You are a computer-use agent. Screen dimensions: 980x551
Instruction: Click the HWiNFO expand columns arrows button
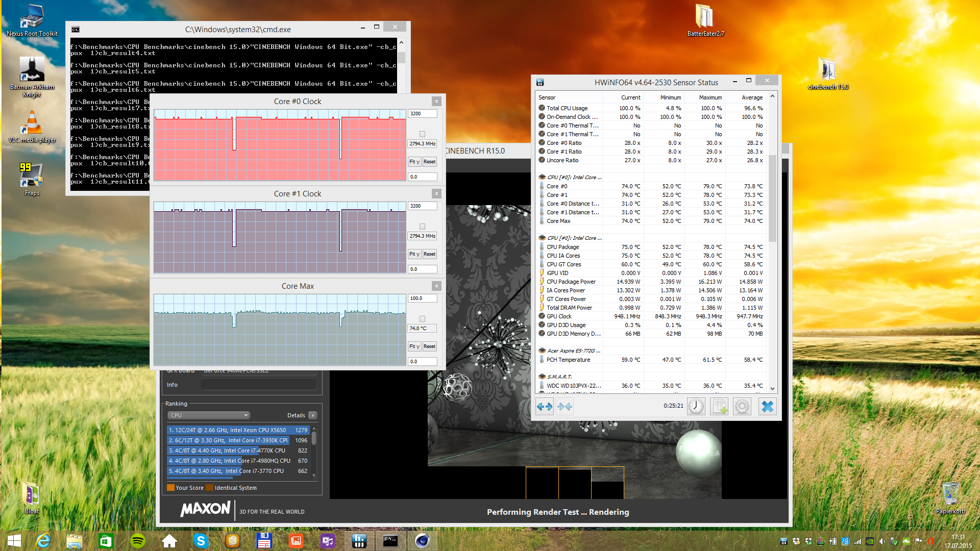[545, 407]
